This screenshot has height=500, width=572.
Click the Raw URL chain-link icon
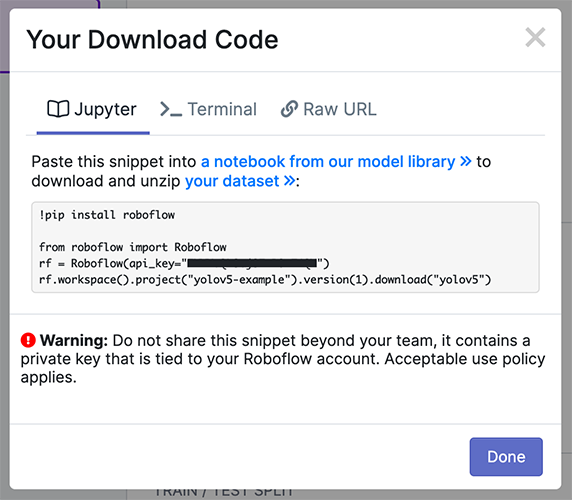pyautogui.click(x=289, y=109)
